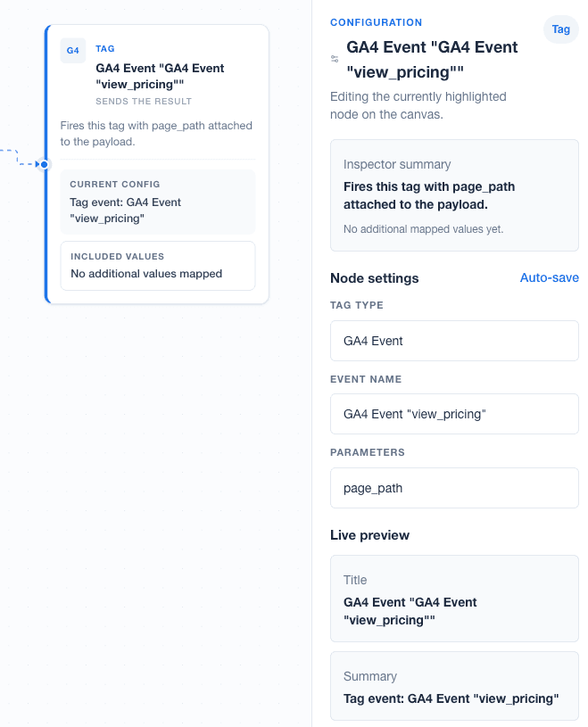Select the Tag pill in the top right corner
Image resolution: width=588 pixels, height=727 pixels.
(560, 29)
